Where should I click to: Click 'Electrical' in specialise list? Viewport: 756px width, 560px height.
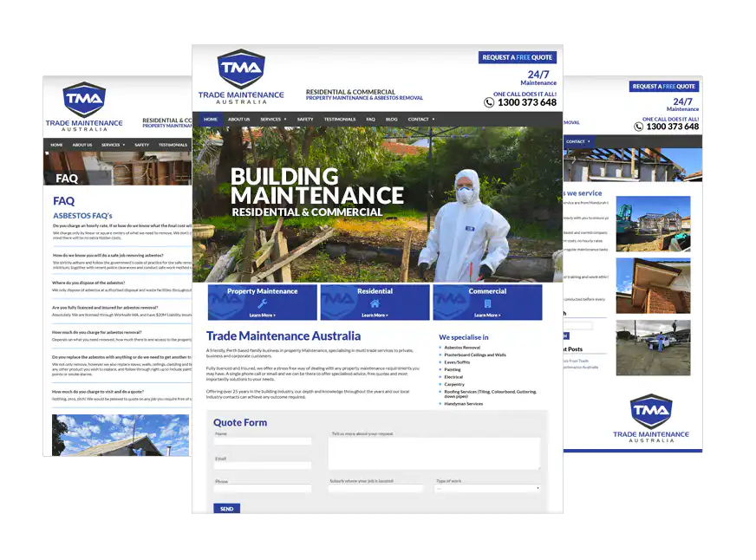(453, 377)
